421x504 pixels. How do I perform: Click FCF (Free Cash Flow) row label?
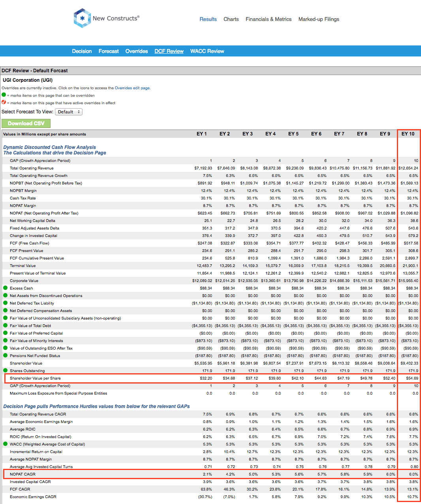pyautogui.click(x=29, y=243)
